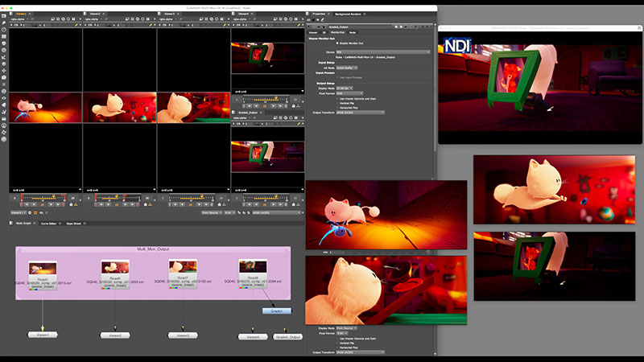Open the rgba.alpha channel dropdown in Viewer1

[19, 19]
